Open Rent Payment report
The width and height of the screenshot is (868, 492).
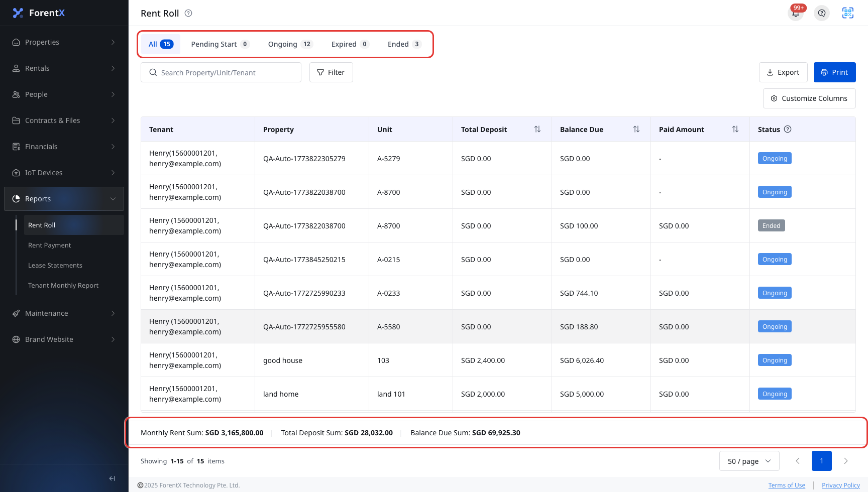click(74, 245)
